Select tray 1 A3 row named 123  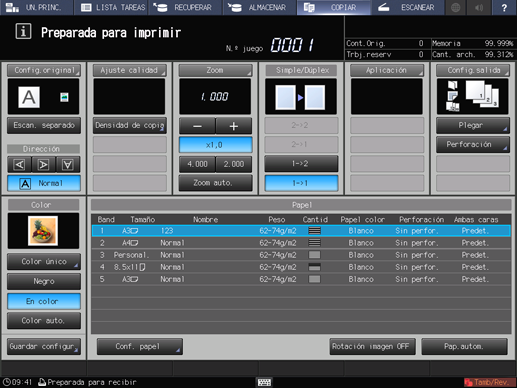(301, 231)
